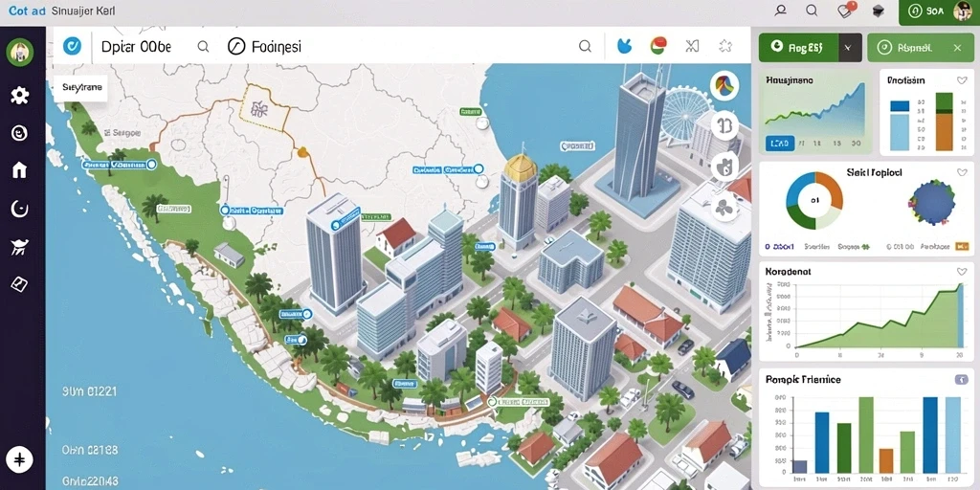This screenshot has width=980, height=490.
Task: Click the Cot ad title in top bar
Action: 27,11
